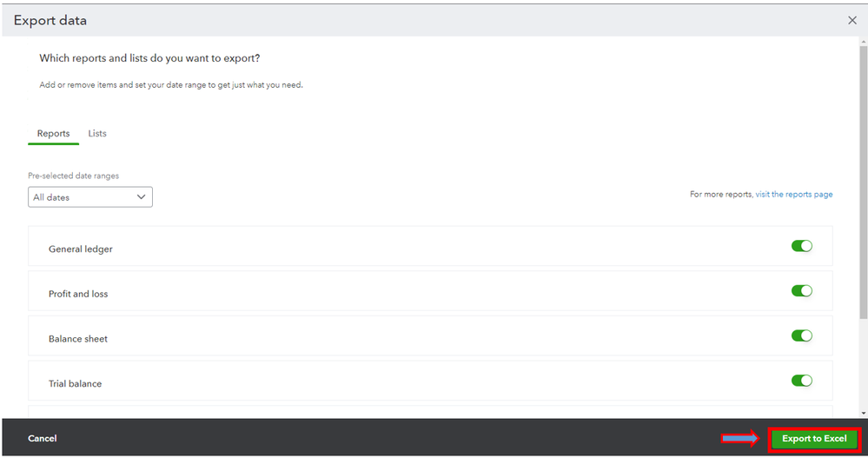Switch off the Trial balance report
This screenshot has width=868, height=458.
[801, 381]
